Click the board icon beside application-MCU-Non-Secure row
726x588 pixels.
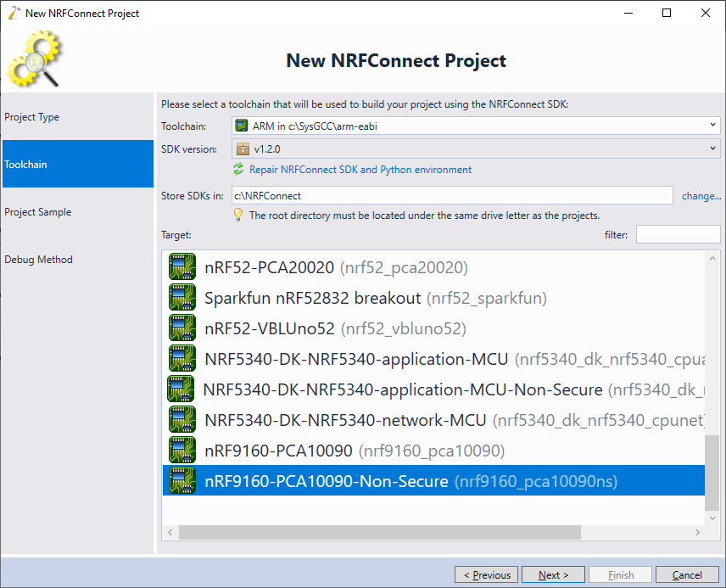(181, 389)
